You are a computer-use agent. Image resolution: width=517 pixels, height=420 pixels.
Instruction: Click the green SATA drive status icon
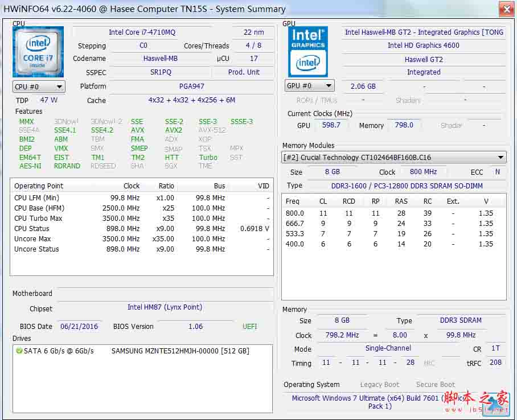(x=19, y=351)
